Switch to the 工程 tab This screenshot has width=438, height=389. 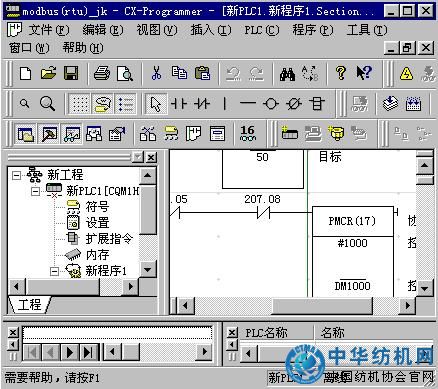pos(30,305)
